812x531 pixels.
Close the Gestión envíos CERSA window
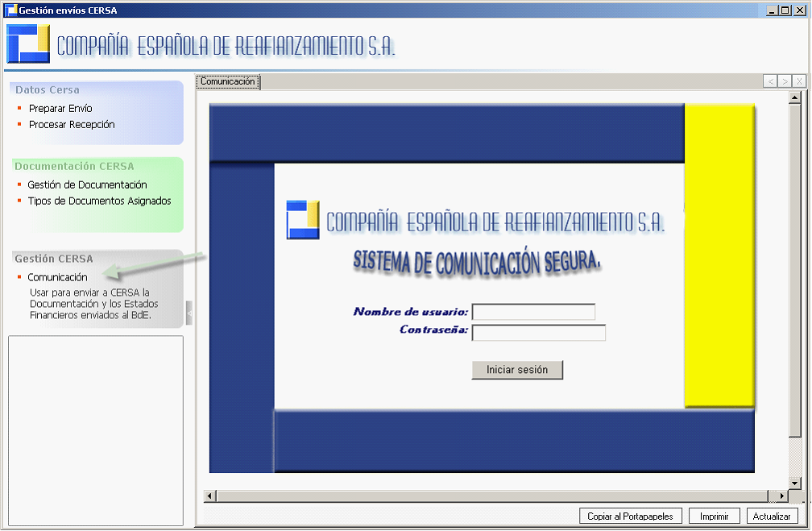(x=800, y=10)
